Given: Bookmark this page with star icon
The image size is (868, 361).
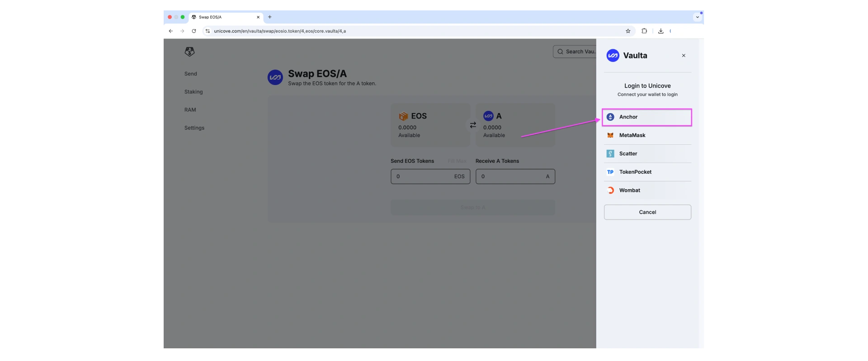Looking at the screenshot, I should coord(628,31).
